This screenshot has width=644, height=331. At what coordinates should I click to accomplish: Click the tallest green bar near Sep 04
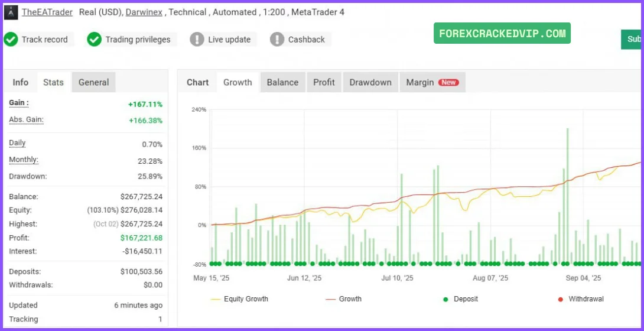pyautogui.click(x=567, y=195)
